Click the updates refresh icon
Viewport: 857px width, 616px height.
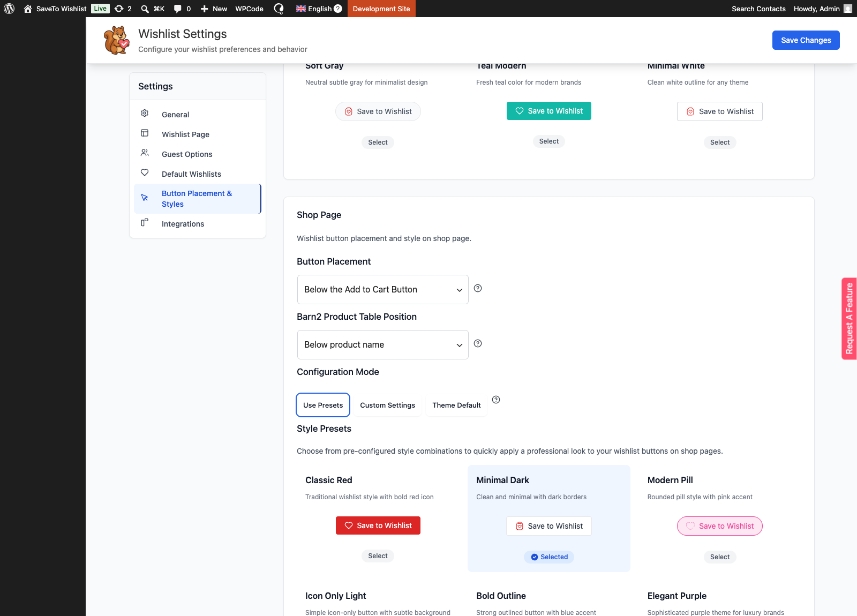click(x=119, y=9)
